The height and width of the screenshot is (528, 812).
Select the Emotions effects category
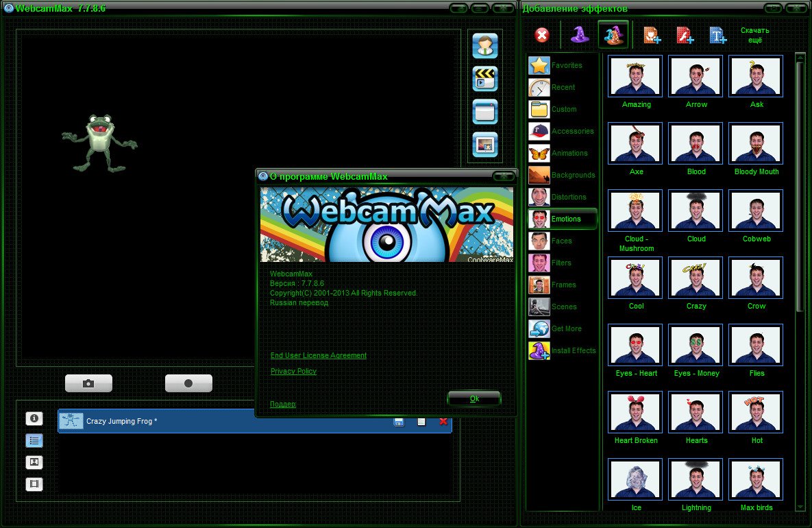pos(563,219)
